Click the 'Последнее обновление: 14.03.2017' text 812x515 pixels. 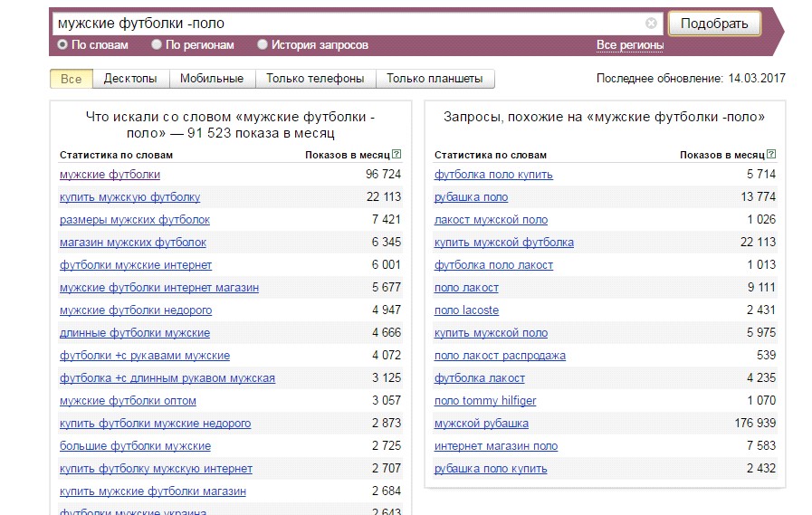(691, 79)
